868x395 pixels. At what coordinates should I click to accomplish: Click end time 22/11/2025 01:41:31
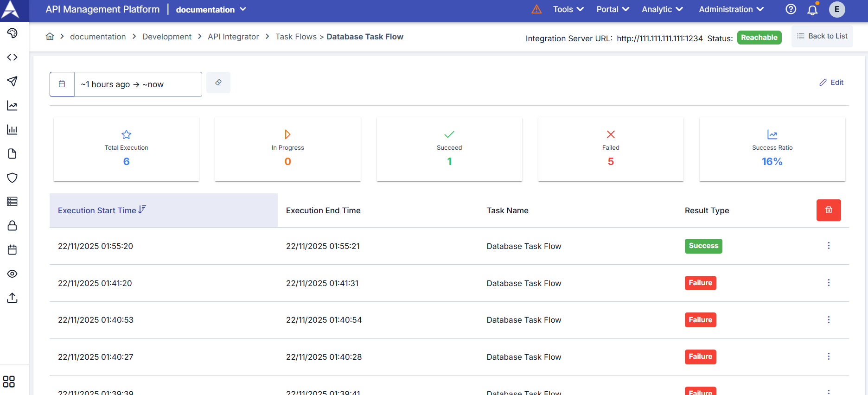click(x=322, y=283)
